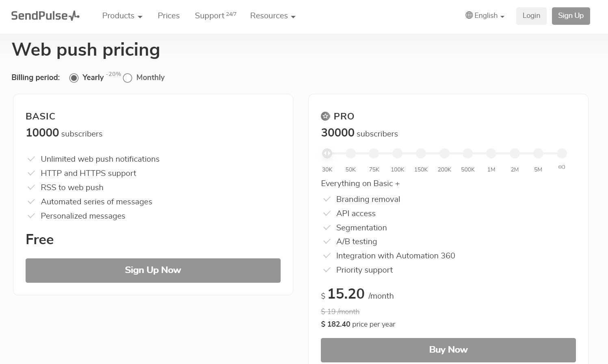Click the SendPulse logo

(x=45, y=16)
